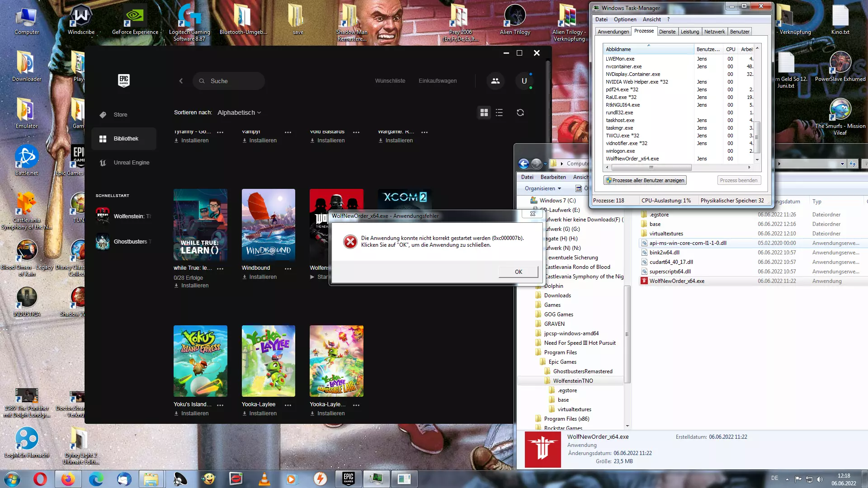
Task: Click the CPU column header
Action: 730,49
